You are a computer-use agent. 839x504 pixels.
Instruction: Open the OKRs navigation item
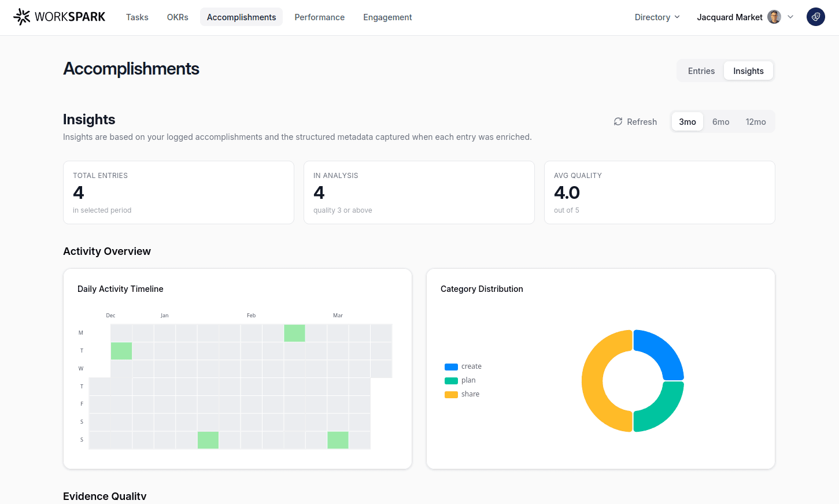[x=177, y=17]
